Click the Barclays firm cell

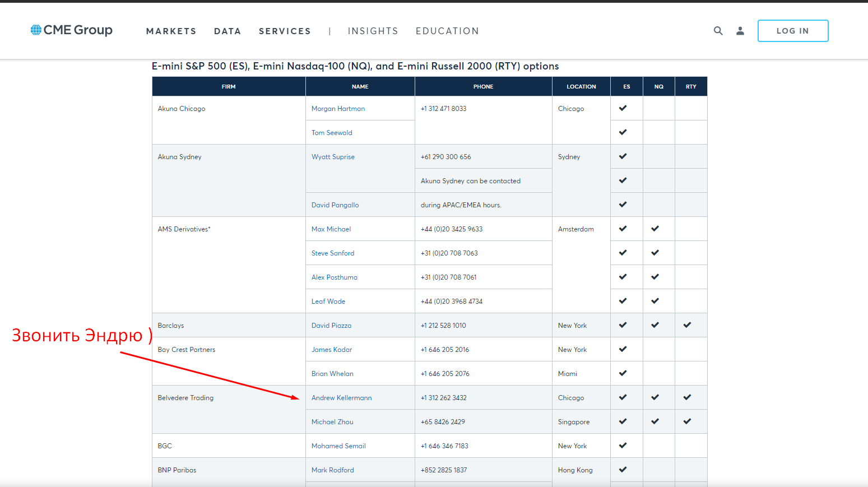point(229,325)
